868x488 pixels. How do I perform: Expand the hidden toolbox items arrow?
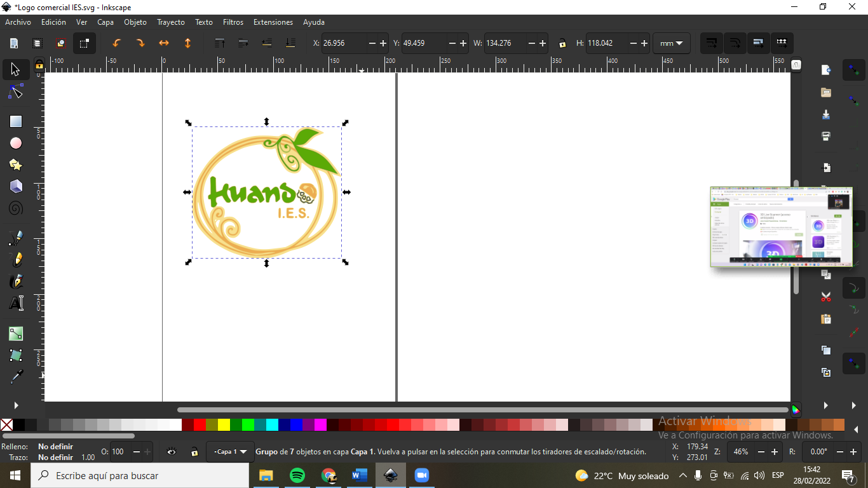tap(16, 405)
